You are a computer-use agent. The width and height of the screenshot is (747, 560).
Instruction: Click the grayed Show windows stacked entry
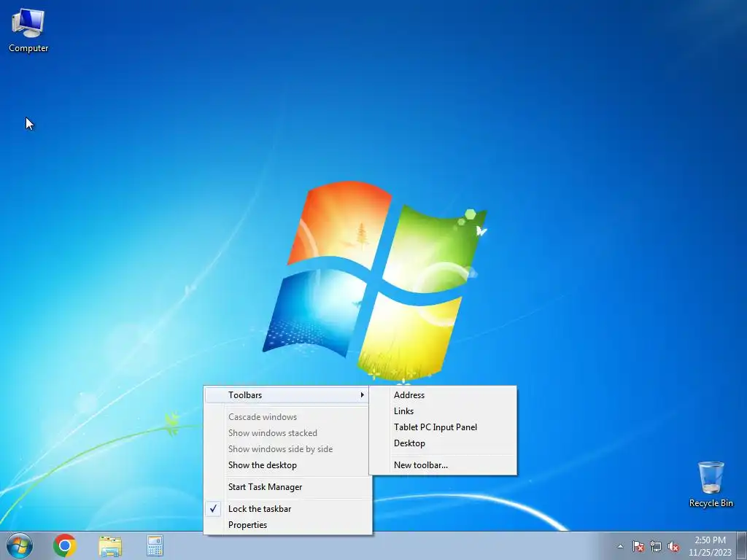point(287,433)
